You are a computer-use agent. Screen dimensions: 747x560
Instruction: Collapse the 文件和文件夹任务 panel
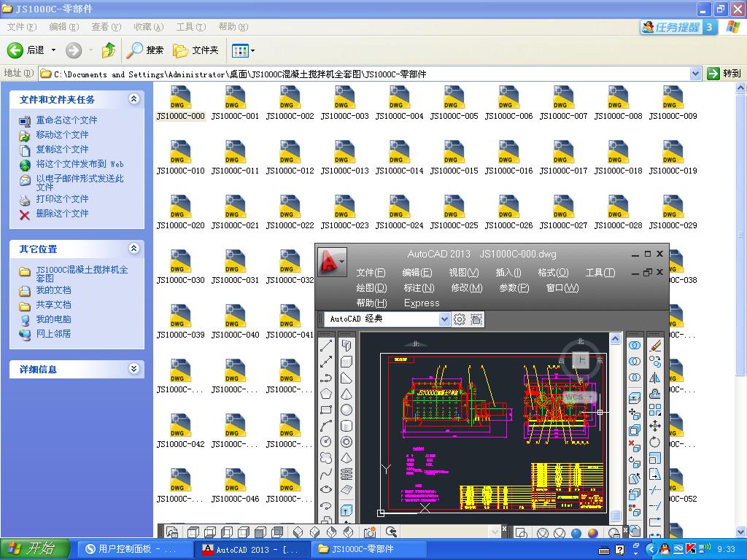coord(134,98)
